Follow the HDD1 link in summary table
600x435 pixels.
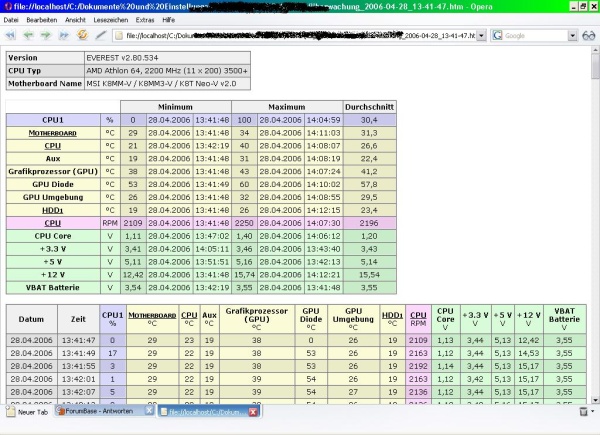[x=53, y=210]
